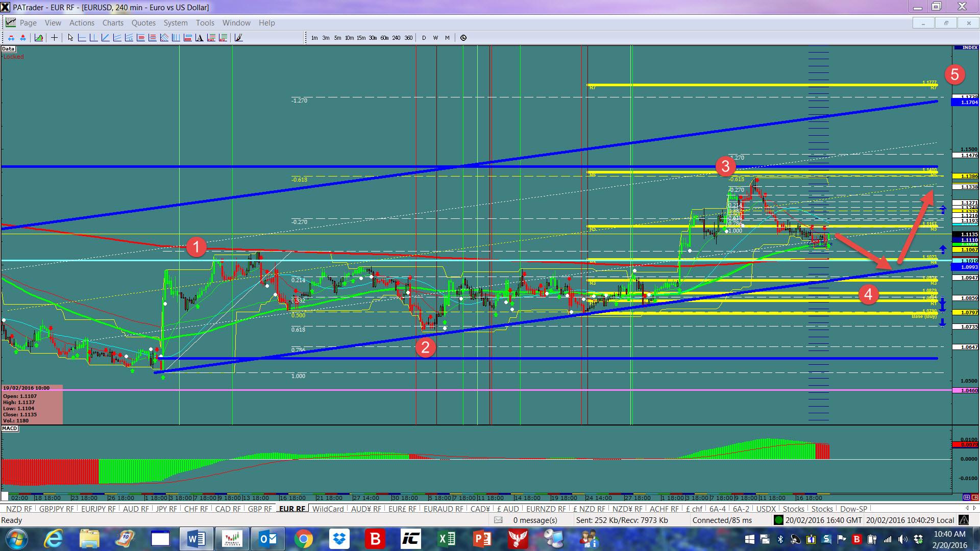This screenshot has height=551, width=980.
Task: Select the Fibonacci time zones tool
Action: tap(176, 38)
